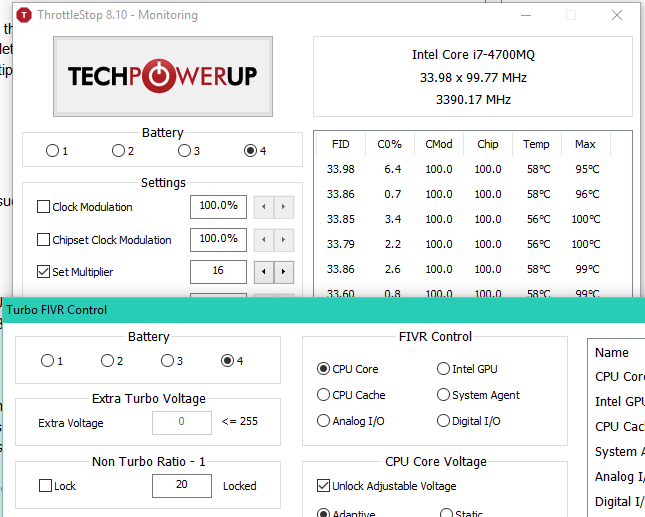Screen dimensions: 645x517
Task: Click the 3390.17 MHz frequency readout
Action: [473, 100]
